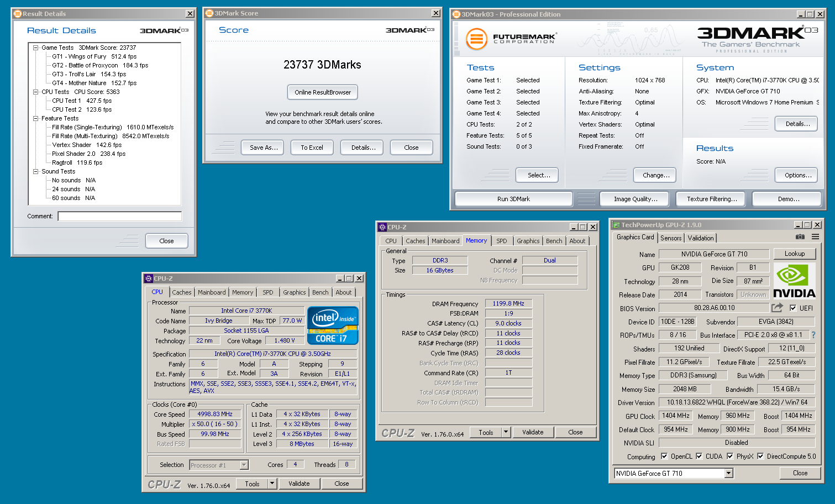Toggle the UEFI checkbox in GPU-Z
This screenshot has width=835, height=504.
793,308
